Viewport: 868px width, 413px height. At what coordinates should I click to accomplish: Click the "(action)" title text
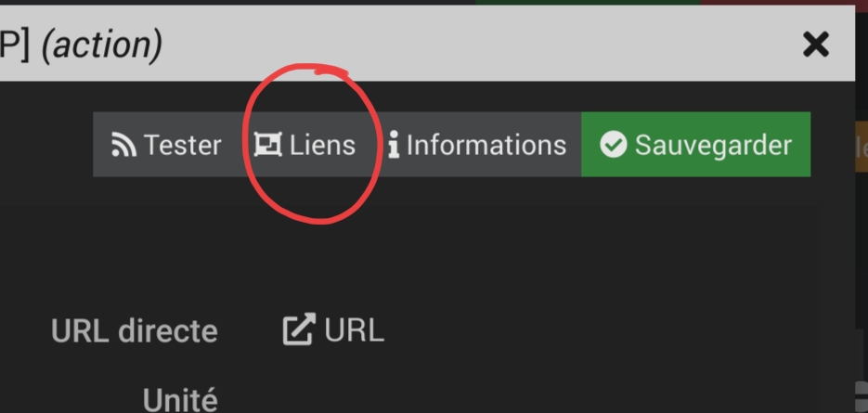click(102, 44)
